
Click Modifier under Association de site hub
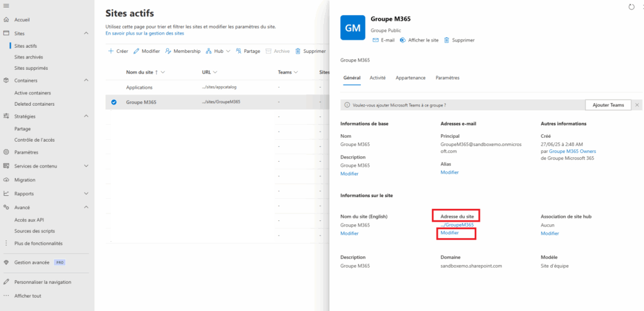550,234
